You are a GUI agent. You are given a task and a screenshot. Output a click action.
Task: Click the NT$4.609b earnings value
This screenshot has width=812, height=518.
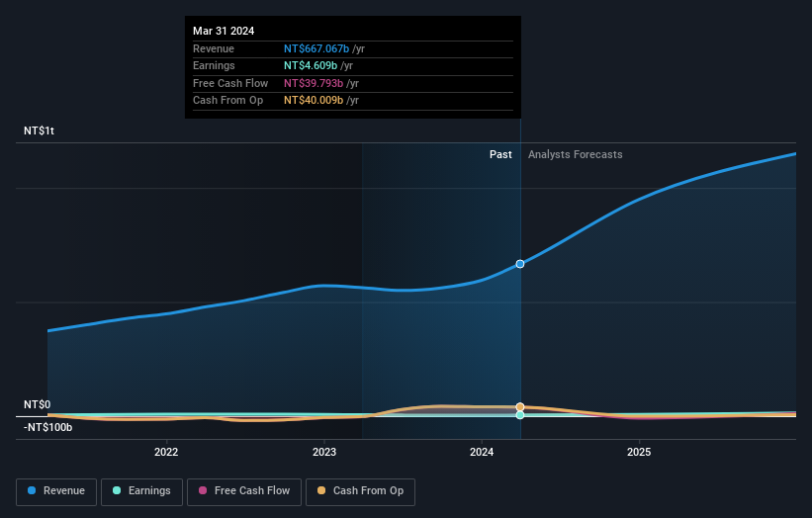click(311, 65)
